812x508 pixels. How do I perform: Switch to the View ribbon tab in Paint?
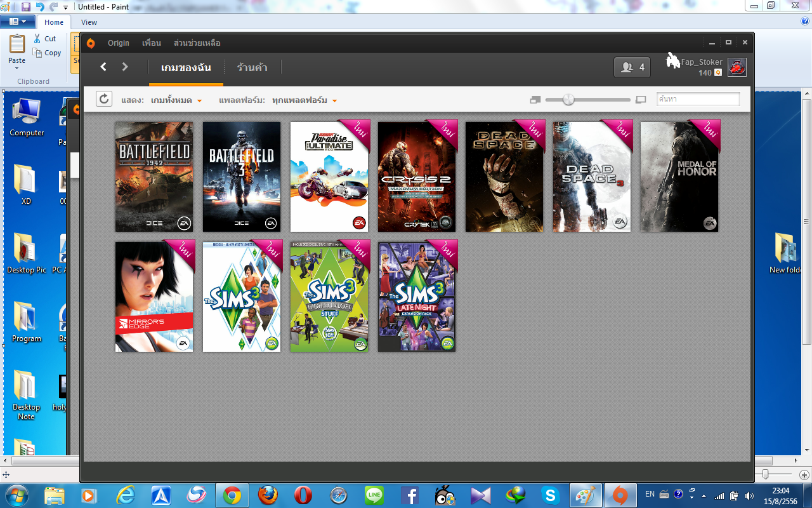tap(89, 22)
